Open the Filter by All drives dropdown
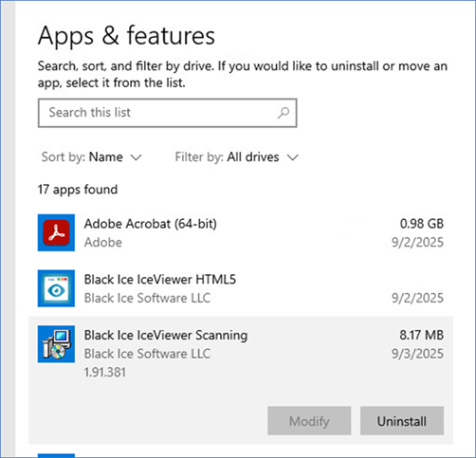Screen dimensions: 476x458 [237, 157]
